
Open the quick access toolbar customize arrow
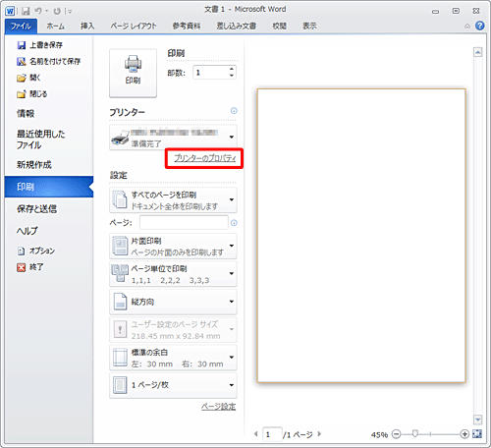point(69,11)
